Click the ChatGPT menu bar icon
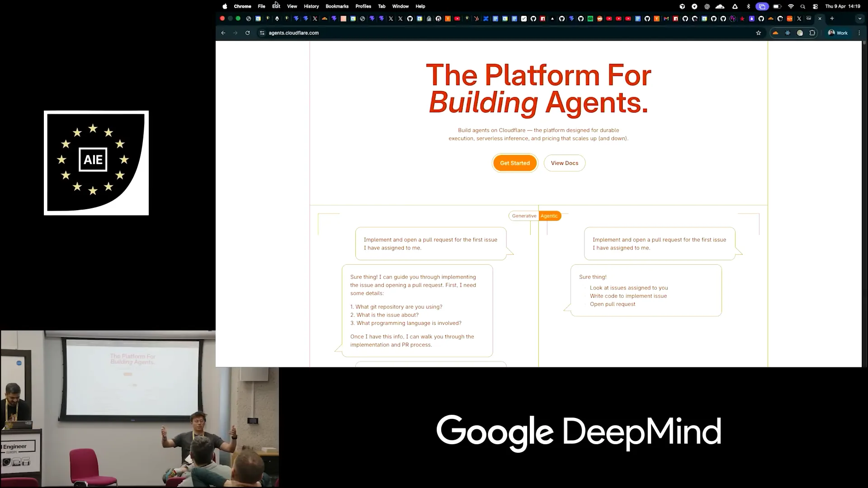 (x=707, y=6)
